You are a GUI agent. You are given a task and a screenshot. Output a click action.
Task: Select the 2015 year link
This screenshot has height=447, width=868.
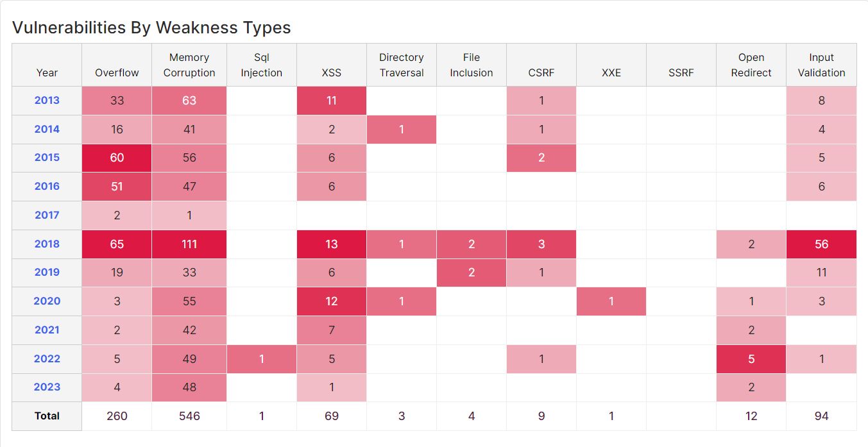click(x=46, y=158)
